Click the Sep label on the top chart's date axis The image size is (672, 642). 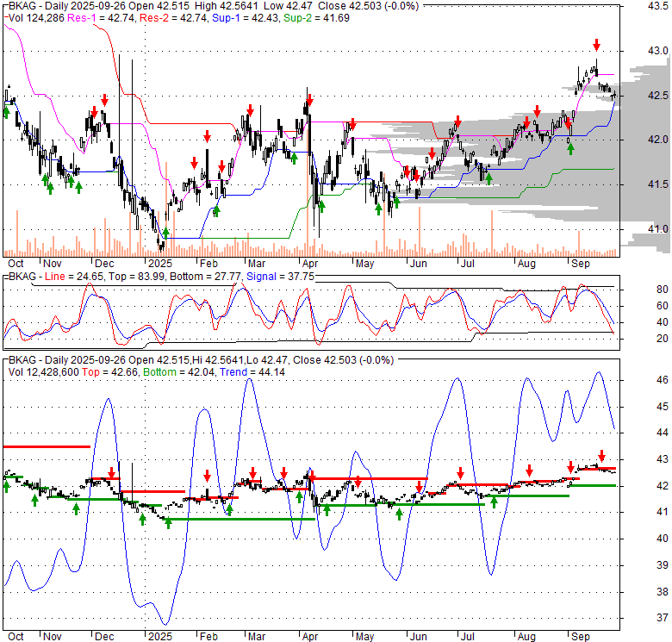[581, 264]
